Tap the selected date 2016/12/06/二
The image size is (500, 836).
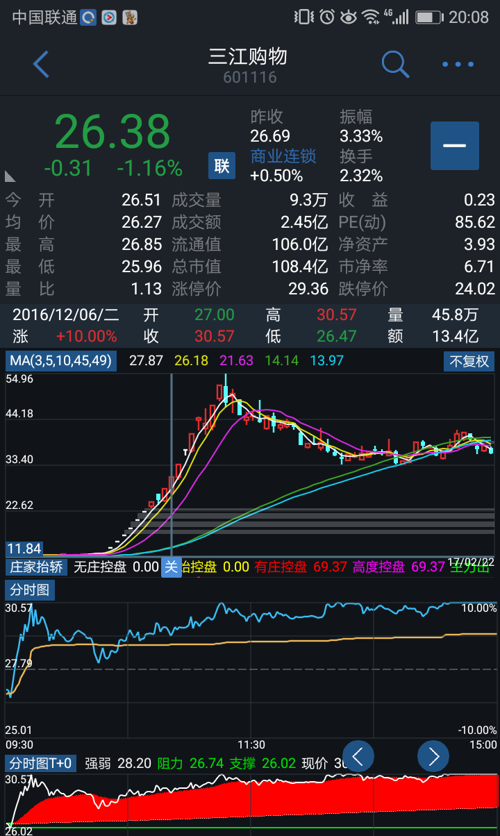[x=66, y=315]
